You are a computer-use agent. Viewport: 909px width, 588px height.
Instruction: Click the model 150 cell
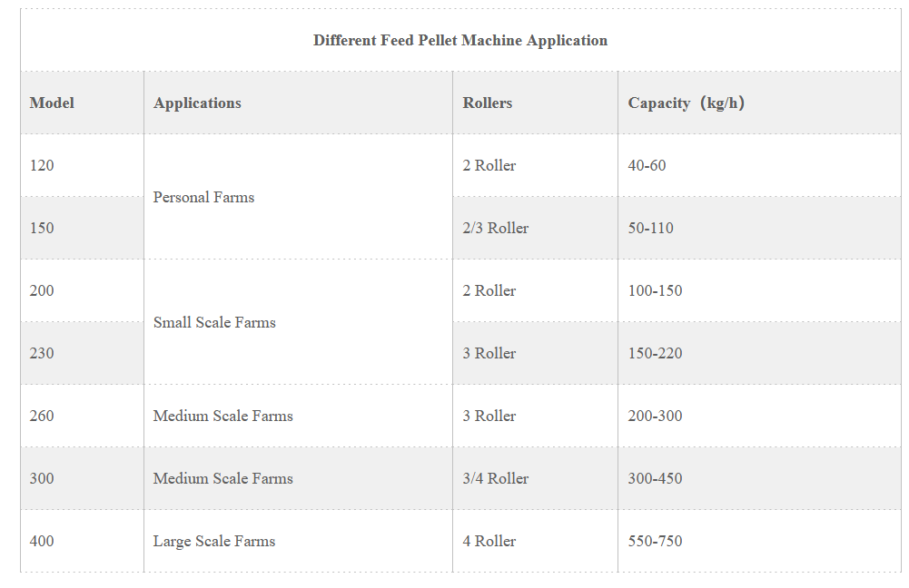pyautogui.click(x=42, y=228)
